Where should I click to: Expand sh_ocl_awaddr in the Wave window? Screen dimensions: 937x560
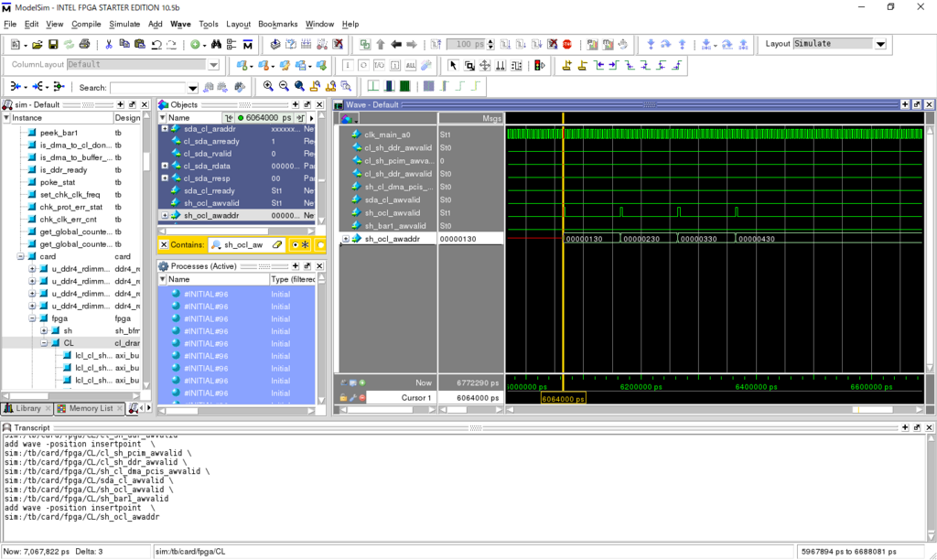[x=345, y=239]
